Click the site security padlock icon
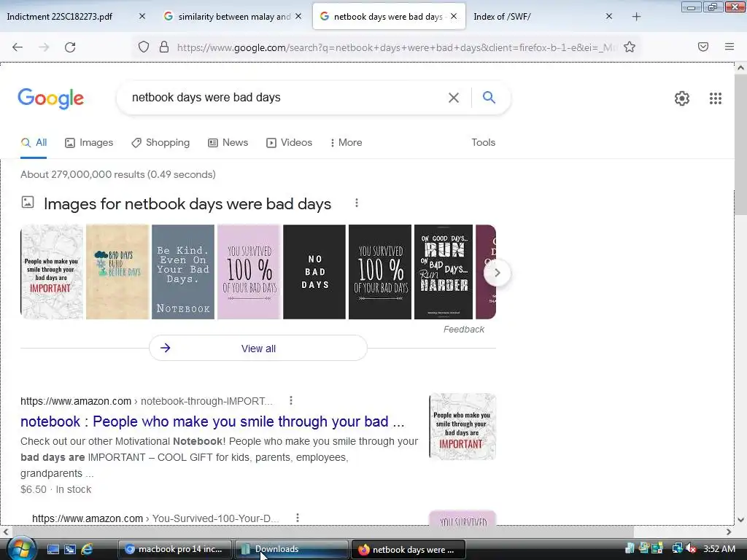Viewport: 747px width, 560px height. click(x=164, y=47)
